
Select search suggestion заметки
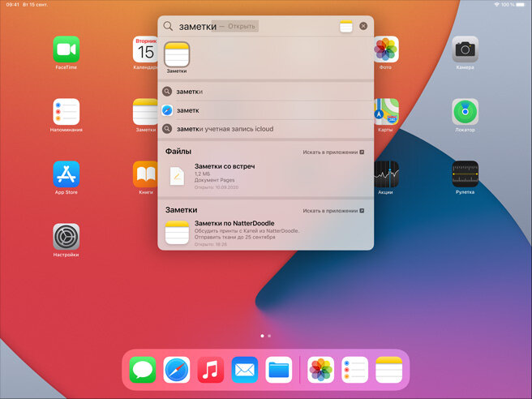(x=266, y=92)
